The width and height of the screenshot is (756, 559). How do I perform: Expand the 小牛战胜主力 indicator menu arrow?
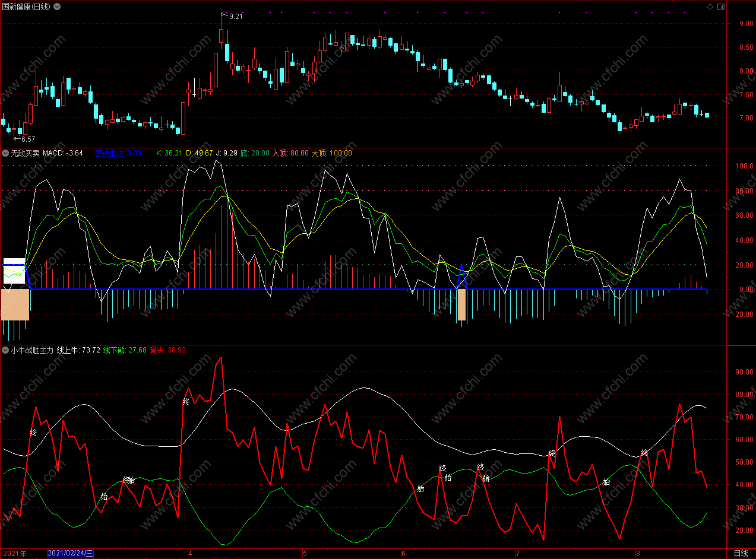pyautogui.click(x=5, y=350)
